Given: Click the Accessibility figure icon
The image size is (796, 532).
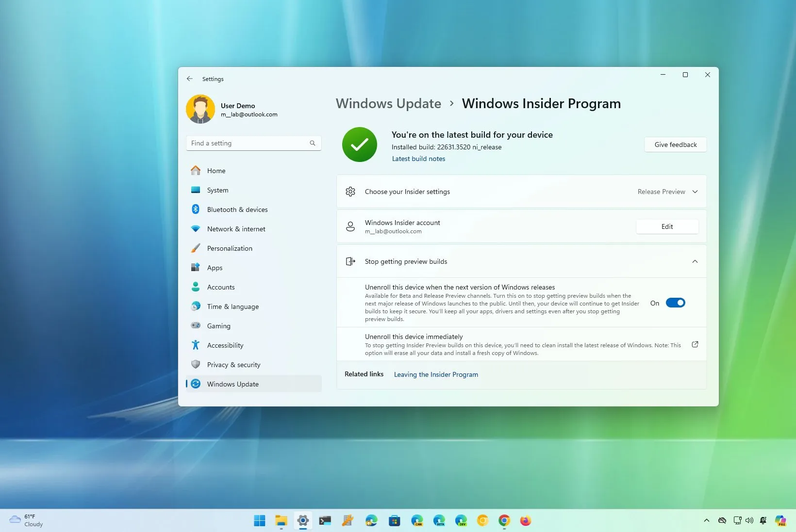Looking at the screenshot, I should point(196,345).
